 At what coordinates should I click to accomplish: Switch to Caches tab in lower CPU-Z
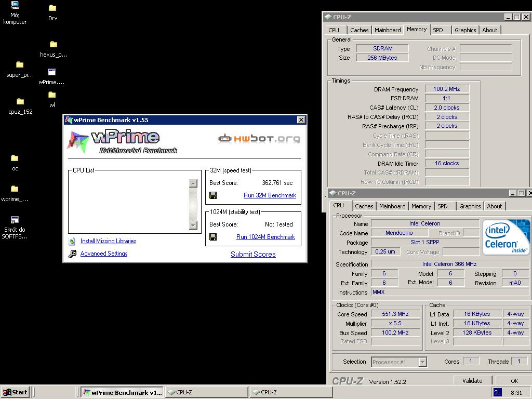pyautogui.click(x=364, y=206)
